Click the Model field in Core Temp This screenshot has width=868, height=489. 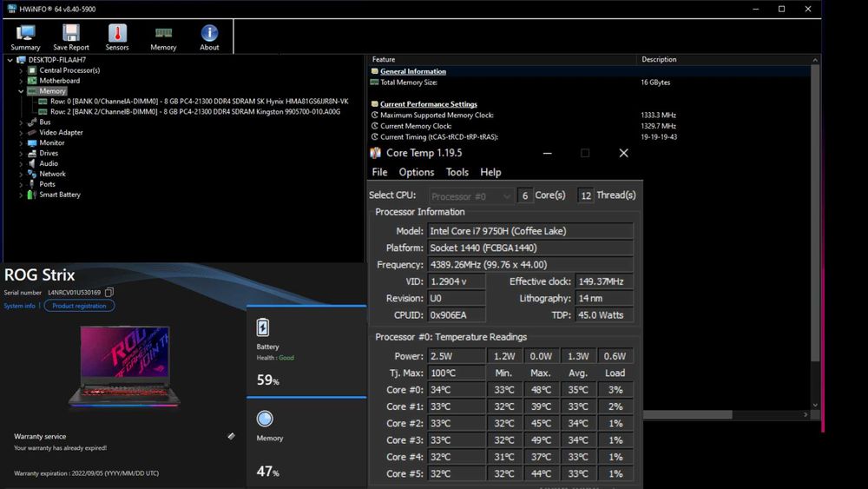pyautogui.click(x=529, y=231)
